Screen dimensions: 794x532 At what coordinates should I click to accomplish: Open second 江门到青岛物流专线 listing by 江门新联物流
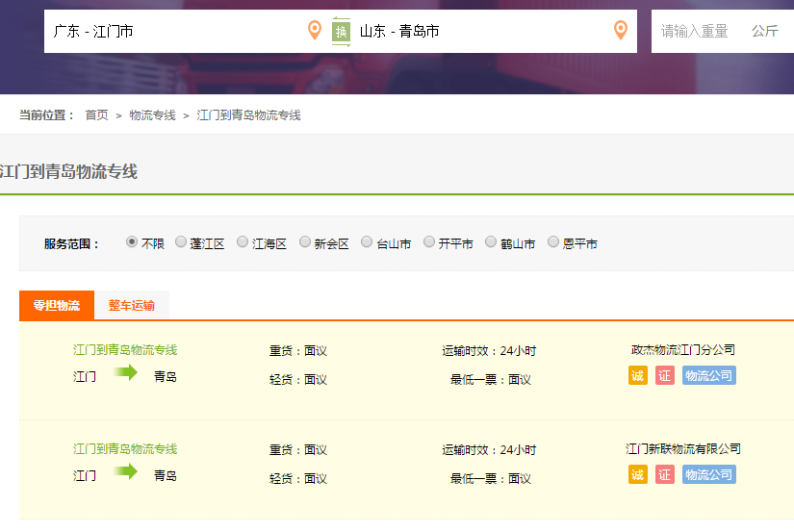pyautogui.click(x=125, y=449)
